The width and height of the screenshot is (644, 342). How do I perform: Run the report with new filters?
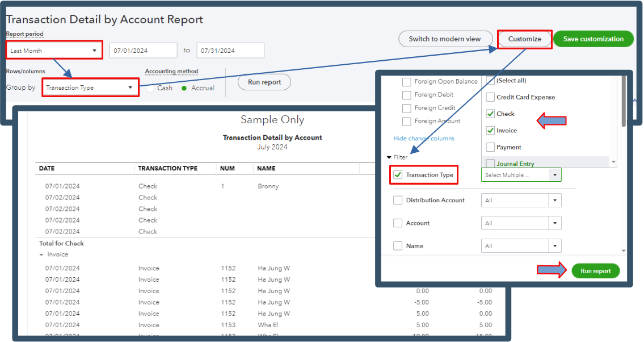[596, 271]
